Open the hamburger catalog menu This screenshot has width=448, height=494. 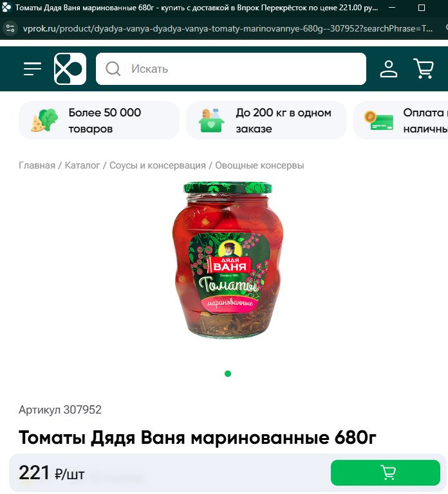coord(32,69)
